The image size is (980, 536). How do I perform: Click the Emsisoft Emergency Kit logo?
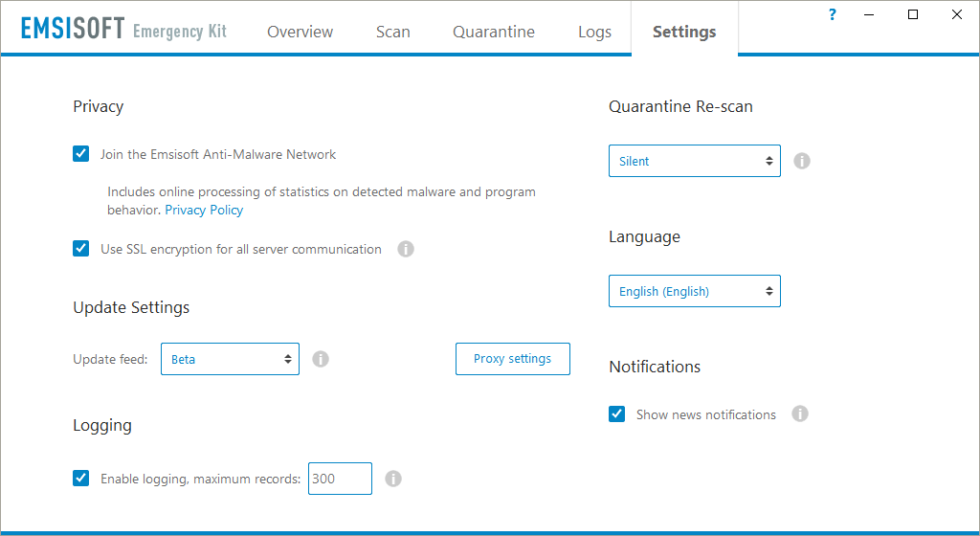[x=123, y=30]
